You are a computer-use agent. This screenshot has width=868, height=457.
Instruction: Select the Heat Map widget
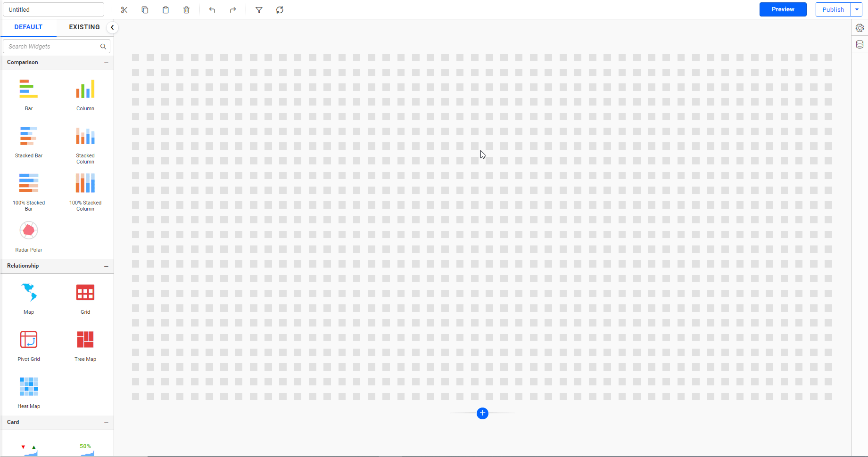tap(29, 392)
